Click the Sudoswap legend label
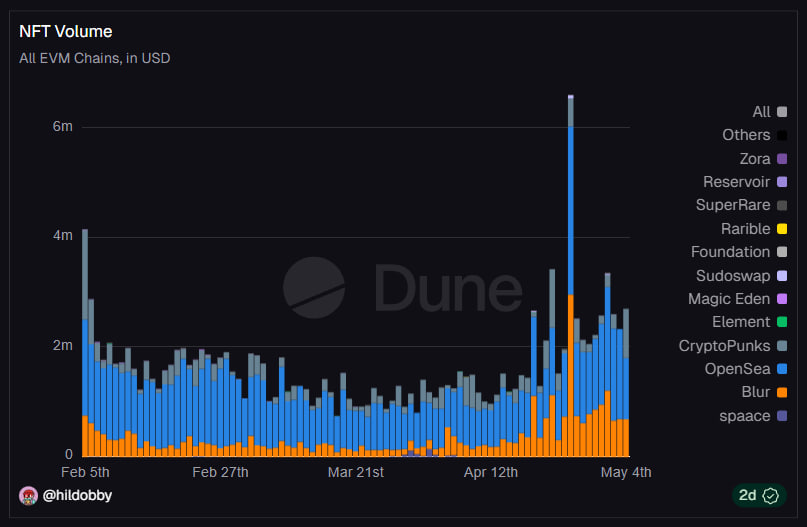This screenshot has height=527, width=807. tap(733, 276)
